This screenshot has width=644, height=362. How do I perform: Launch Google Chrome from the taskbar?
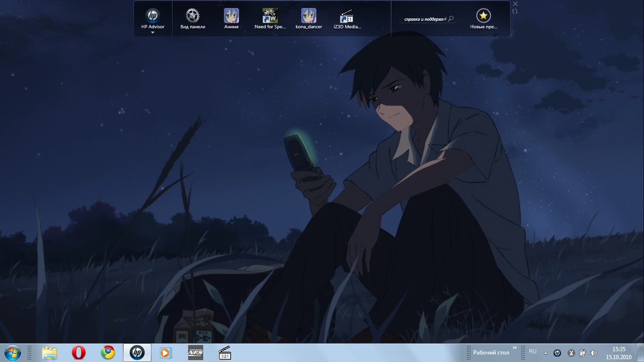108,353
